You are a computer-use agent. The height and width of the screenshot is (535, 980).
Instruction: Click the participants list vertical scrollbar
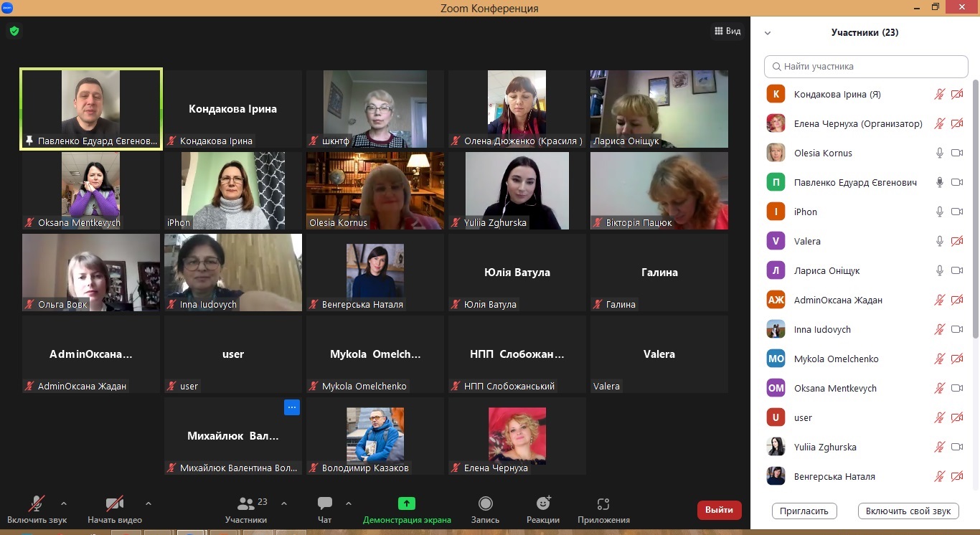coord(974,215)
